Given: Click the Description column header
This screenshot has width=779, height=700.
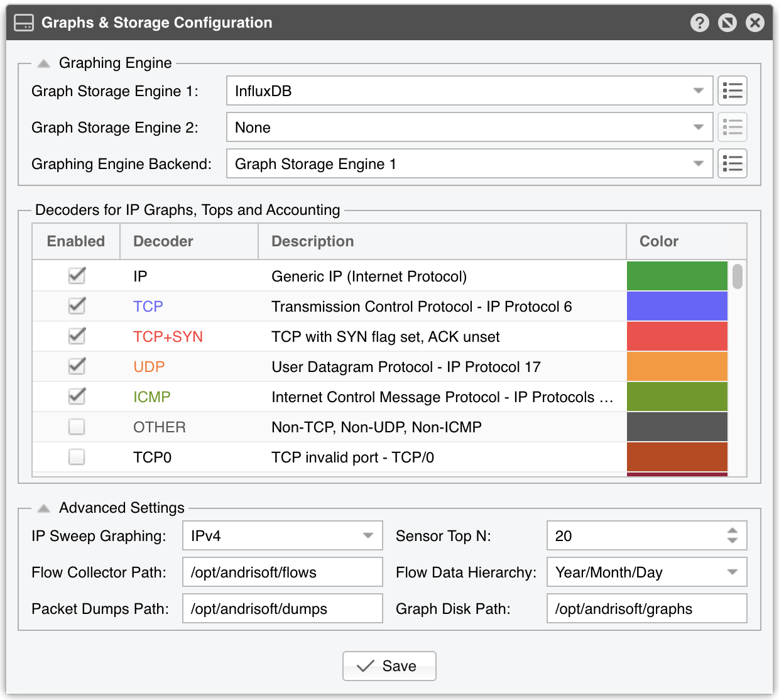Looking at the screenshot, I should [x=442, y=241].
